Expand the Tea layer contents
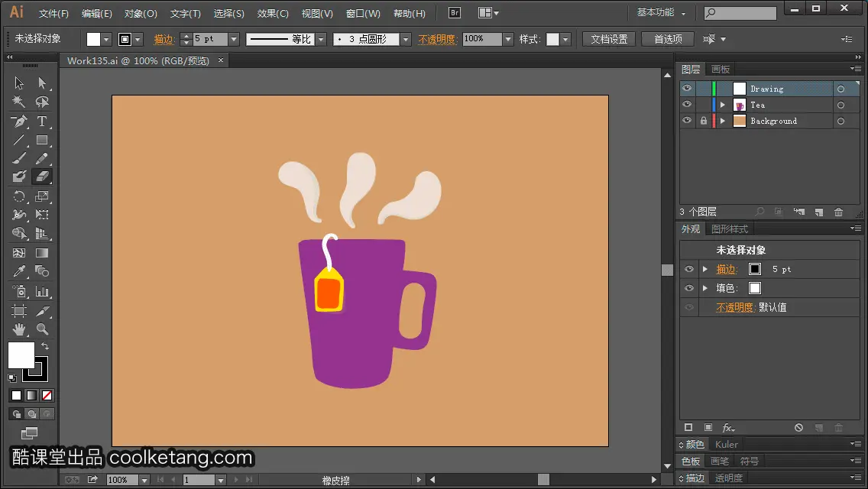This screenshot has height=489, width=868. tap(722, 105)
